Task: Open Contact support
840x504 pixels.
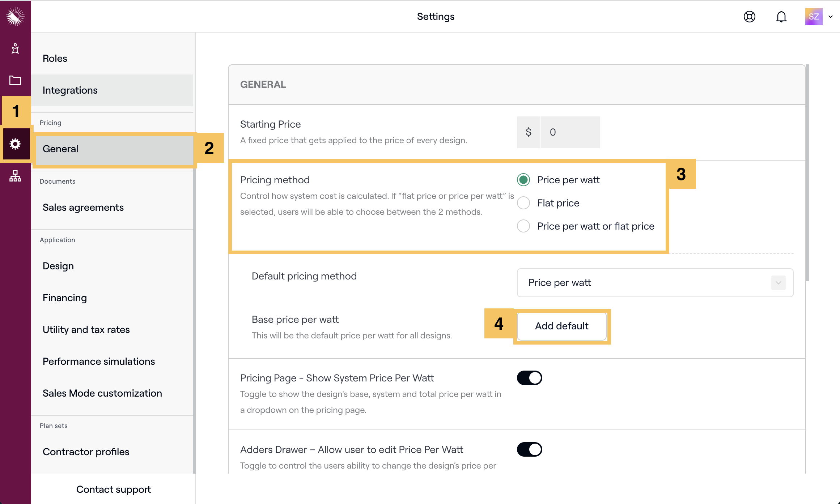Action: pyautogui.click(x=113, y=489)
